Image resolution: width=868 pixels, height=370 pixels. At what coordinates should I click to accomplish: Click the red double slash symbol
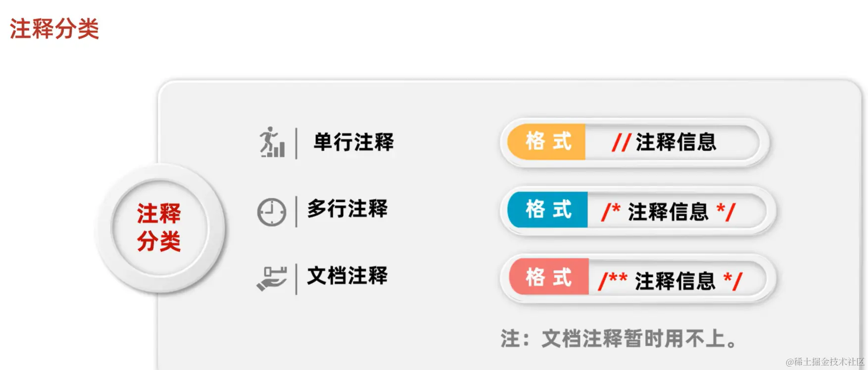pyautogui.click(x=621, y=143)
